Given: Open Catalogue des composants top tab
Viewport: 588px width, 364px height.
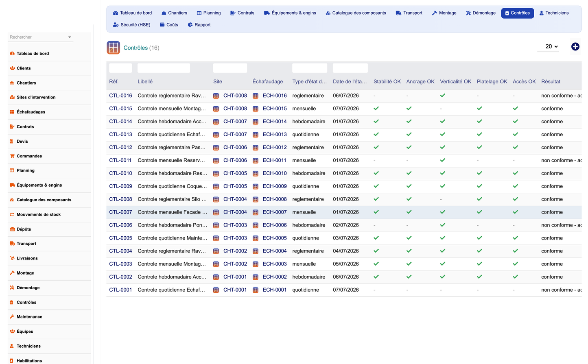Looking at the screenshot, I should pyautogui.click(x=356, y=13).
